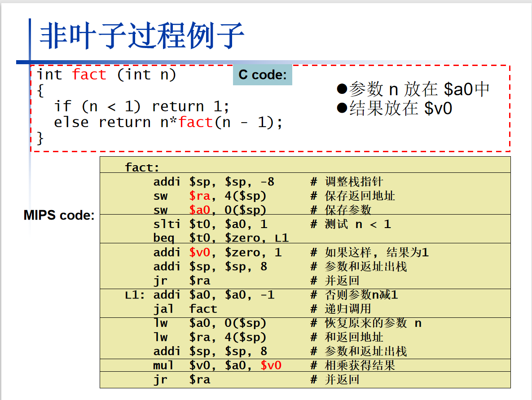Screen dimensions: 532x400
Task: Click the slide title 非叶子过程例子
Action: coord(142,35)
